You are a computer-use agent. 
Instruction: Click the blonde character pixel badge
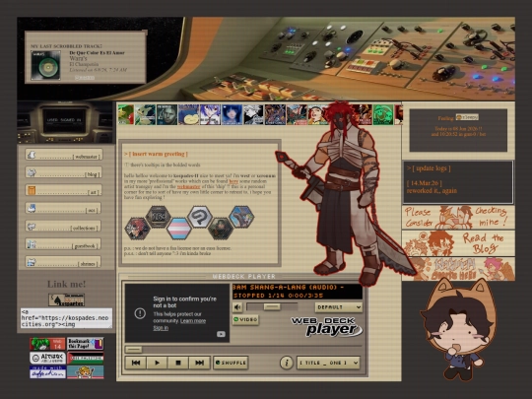[85, 372]
